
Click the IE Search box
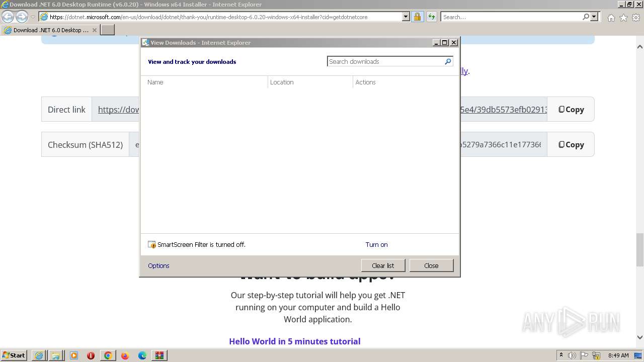(511, 17)
